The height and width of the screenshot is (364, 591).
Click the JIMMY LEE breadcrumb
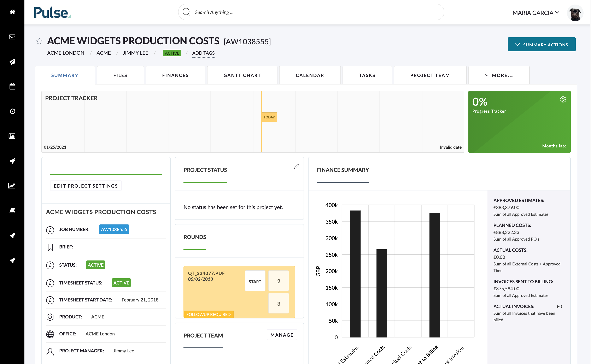click(135, 53)
